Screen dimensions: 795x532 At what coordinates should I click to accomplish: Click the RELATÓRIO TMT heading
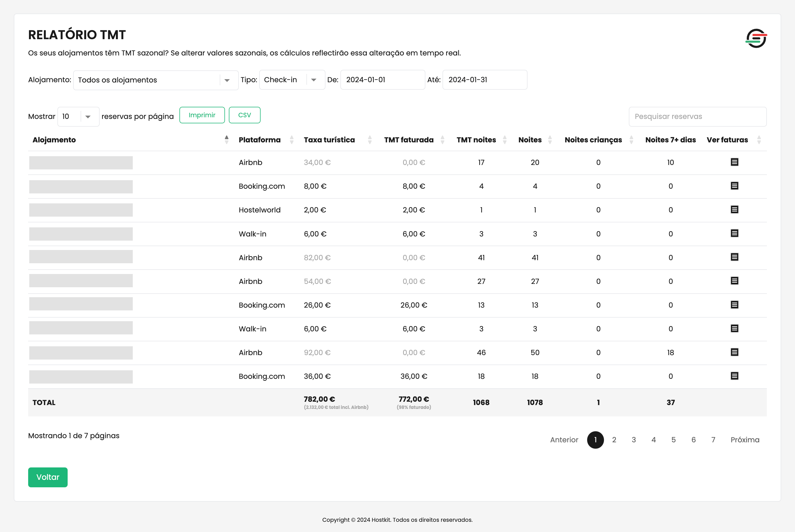[77, 34]
